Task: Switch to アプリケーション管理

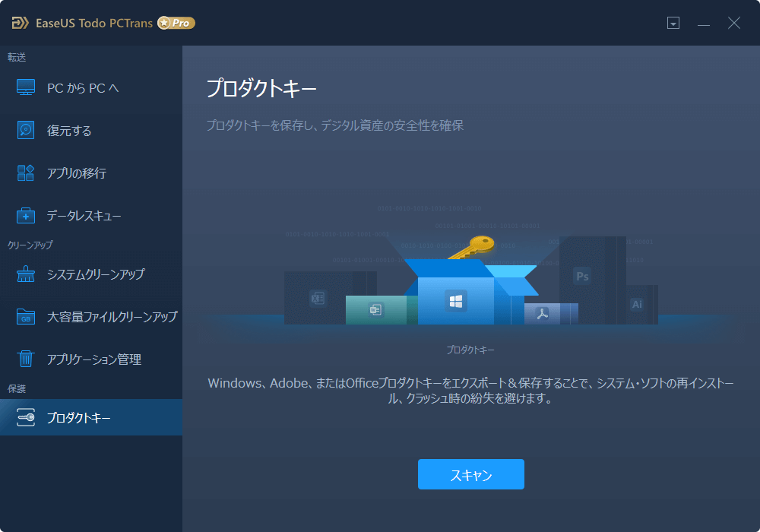Action: (91, 359)
